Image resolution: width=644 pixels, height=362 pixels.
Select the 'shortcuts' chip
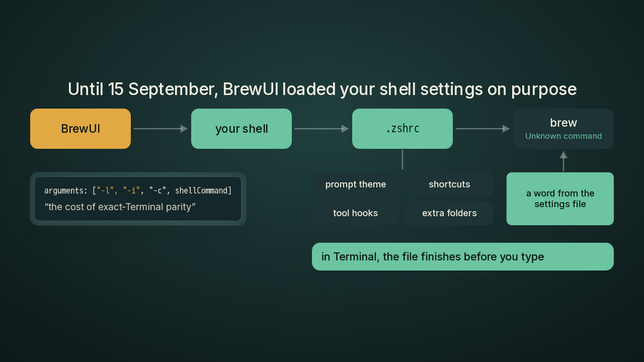[x=449, y=185]
